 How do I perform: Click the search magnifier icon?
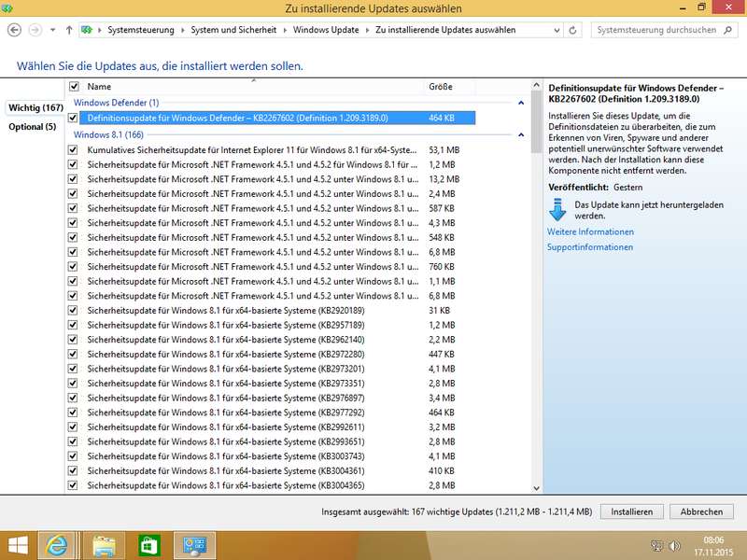tap(727, 30)
